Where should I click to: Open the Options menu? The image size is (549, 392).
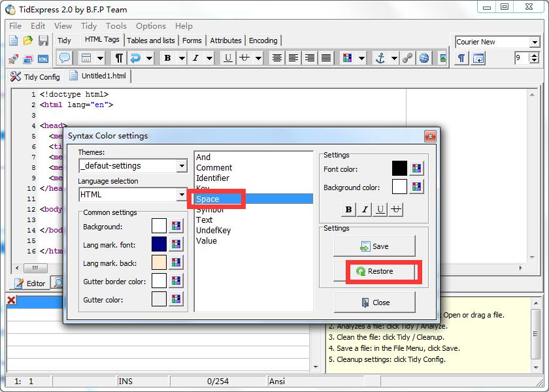pyautogui.click(x=150, y=26)
